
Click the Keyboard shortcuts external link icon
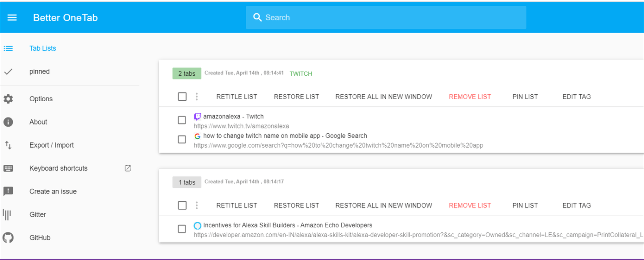(128, 168)
